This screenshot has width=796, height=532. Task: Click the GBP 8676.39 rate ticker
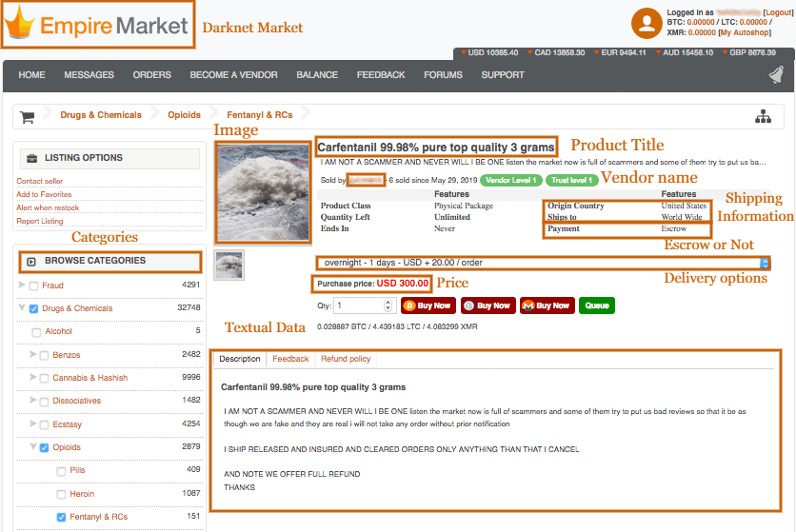748,52
